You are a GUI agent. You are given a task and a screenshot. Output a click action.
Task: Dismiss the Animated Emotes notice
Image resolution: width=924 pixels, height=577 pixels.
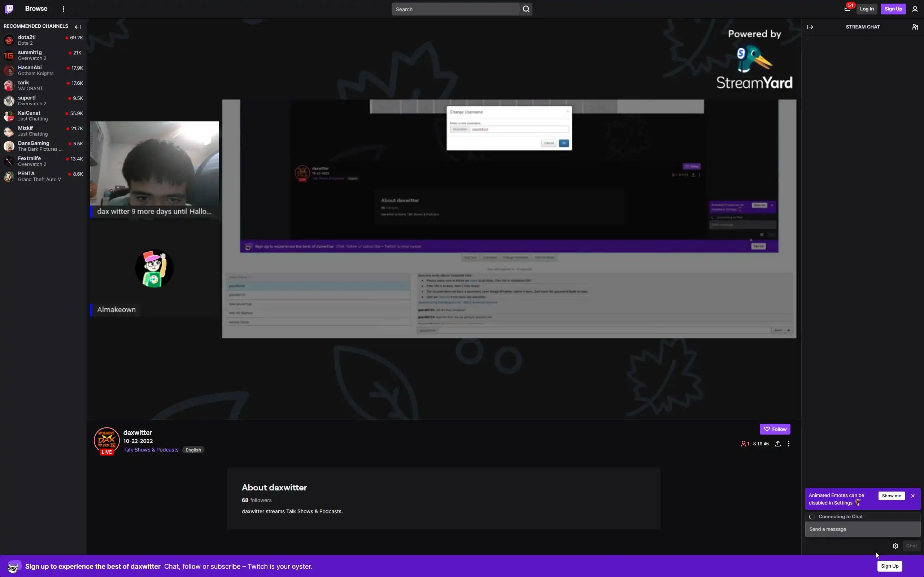pyautogui.click(x=913, y=496)
